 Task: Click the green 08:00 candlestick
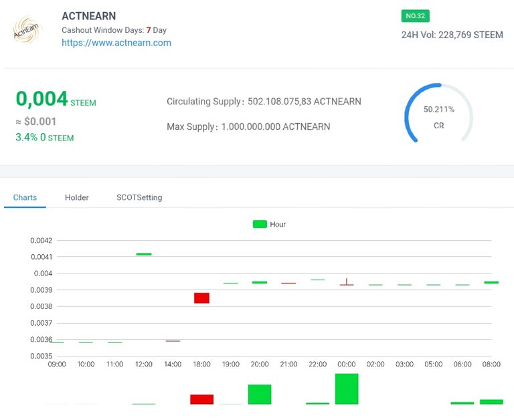[491, 282]
